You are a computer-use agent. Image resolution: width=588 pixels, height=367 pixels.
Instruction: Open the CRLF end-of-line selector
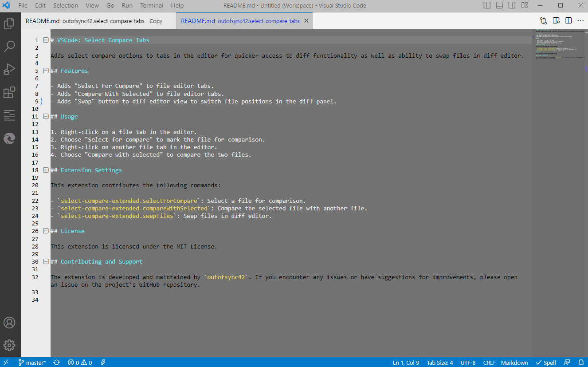pyautogui.click(x=490, y=363)
